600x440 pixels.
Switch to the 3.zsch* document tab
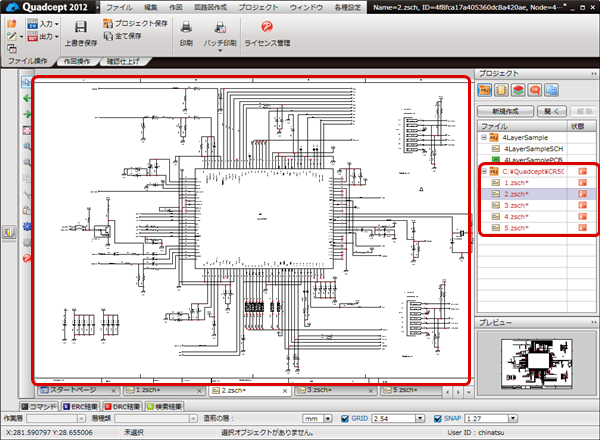pos(319,390)
